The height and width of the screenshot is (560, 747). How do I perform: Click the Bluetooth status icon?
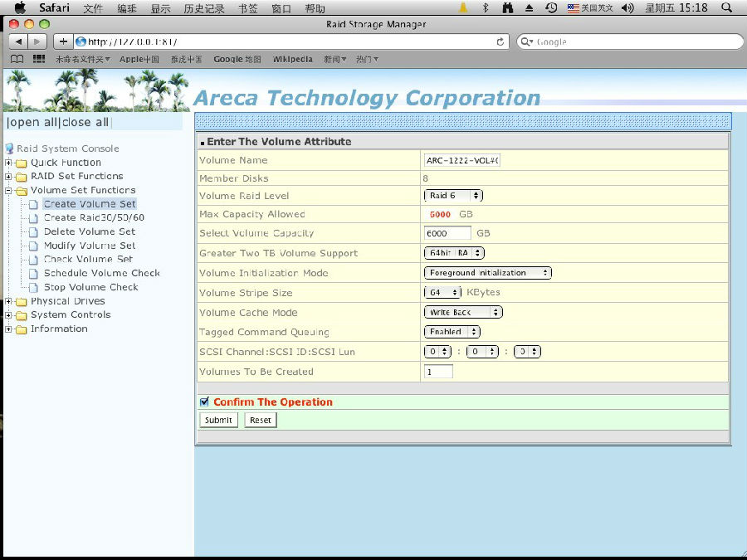486,7
